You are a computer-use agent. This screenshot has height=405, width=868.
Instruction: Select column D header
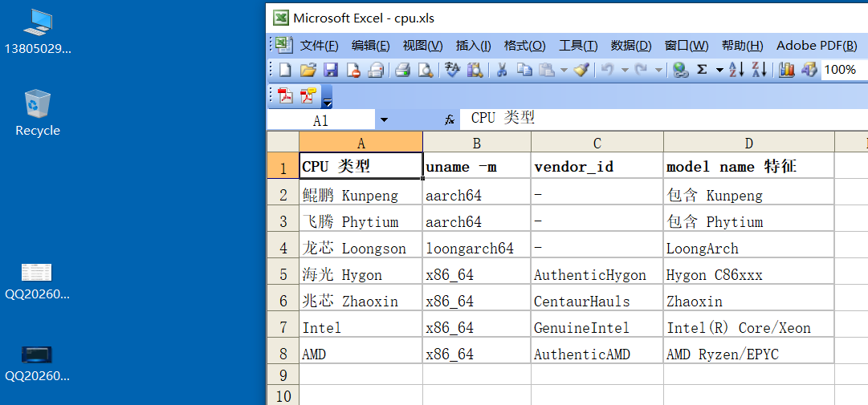[748, 144]
